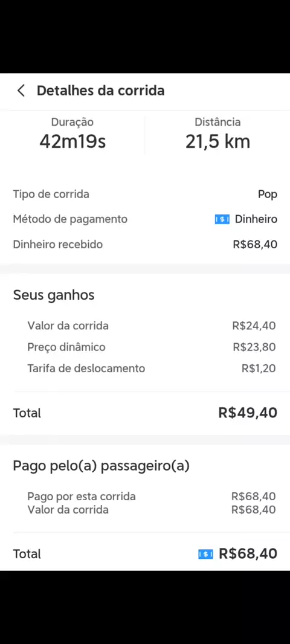Viewport: 290px width, 644px height.
Task: Click the cash icon beside Dinheiro
Action: [x=222, y=220]
